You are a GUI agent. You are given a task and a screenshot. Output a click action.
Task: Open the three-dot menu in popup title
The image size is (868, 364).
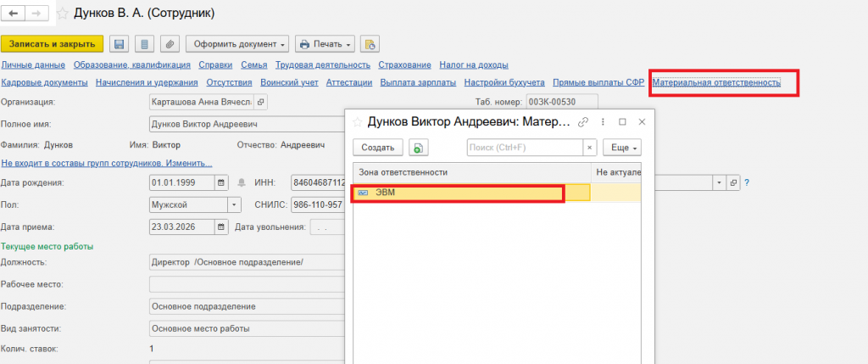603,122
